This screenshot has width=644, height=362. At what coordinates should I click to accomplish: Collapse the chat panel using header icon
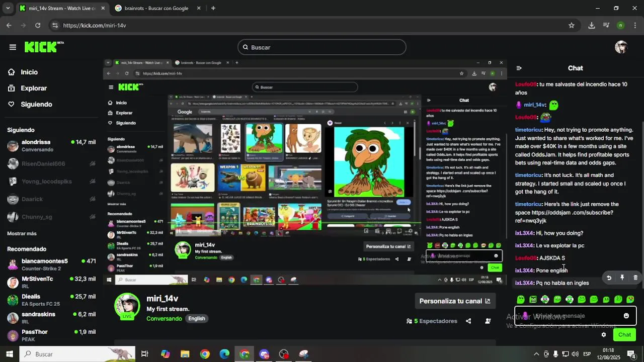tap(519, 68)
